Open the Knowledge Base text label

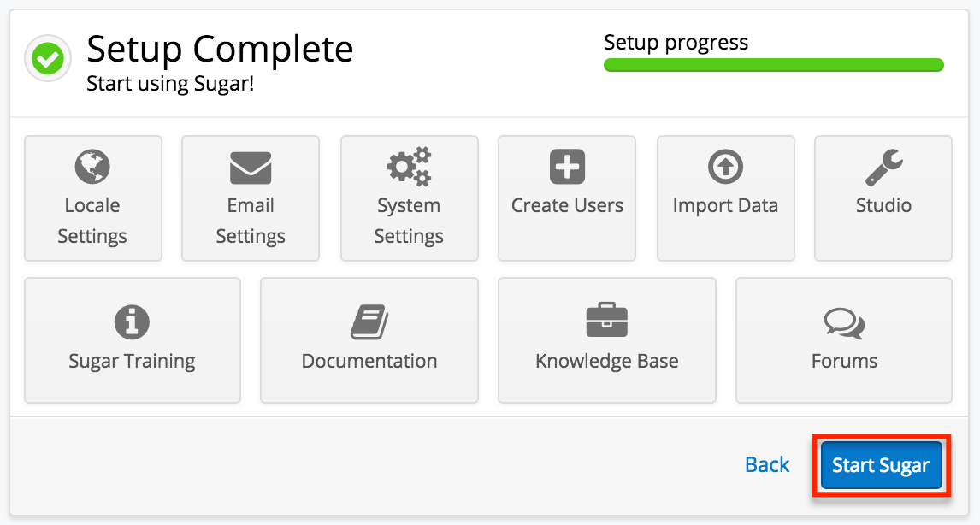(607, 361)
